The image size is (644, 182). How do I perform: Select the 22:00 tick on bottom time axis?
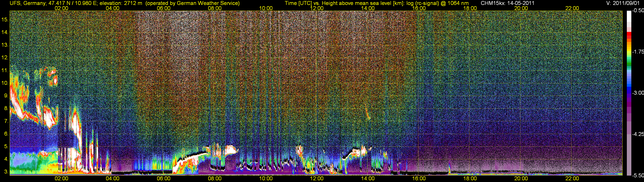[x=572, y=179]
